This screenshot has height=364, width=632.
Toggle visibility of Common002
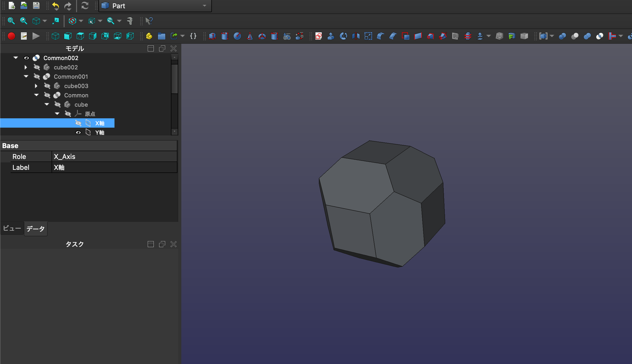tap(26, 58)
